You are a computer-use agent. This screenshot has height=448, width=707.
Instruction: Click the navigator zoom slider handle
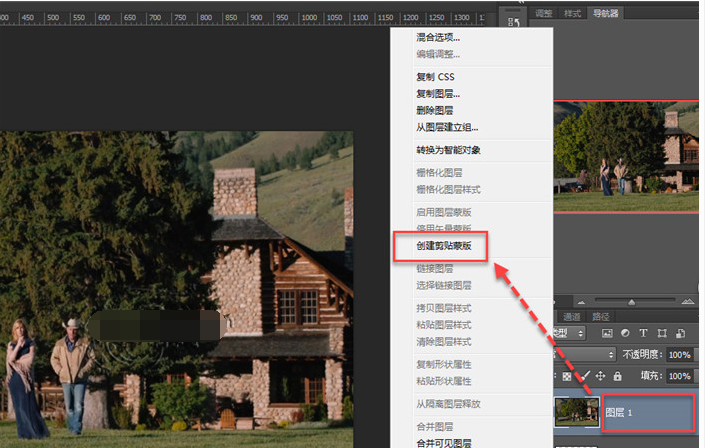632,302
